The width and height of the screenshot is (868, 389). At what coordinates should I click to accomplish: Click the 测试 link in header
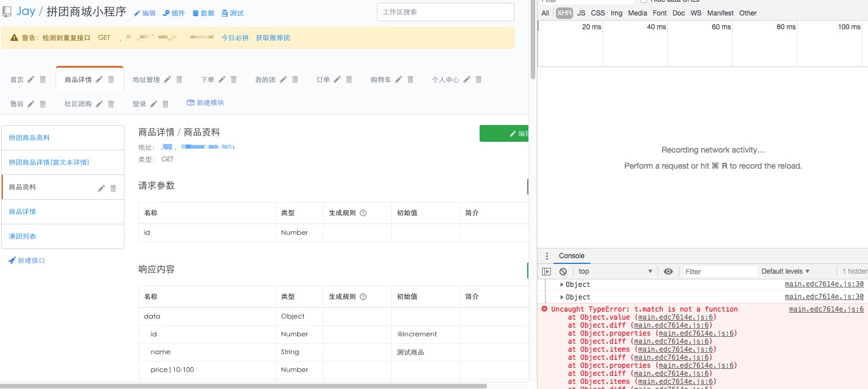point(232,13)
